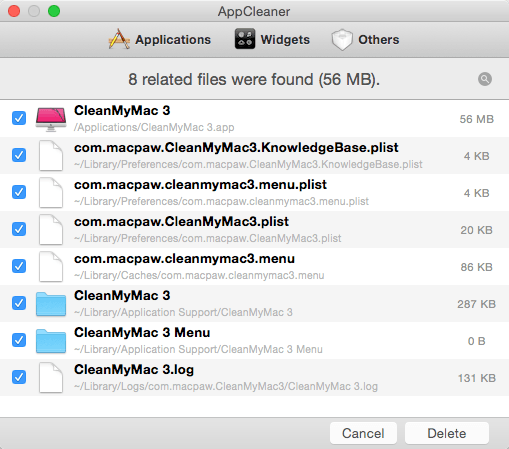Click the CleanMyMac 3 Menu folder icon
The width and height of the screenshot is (509, 449).
click(51, 341)
